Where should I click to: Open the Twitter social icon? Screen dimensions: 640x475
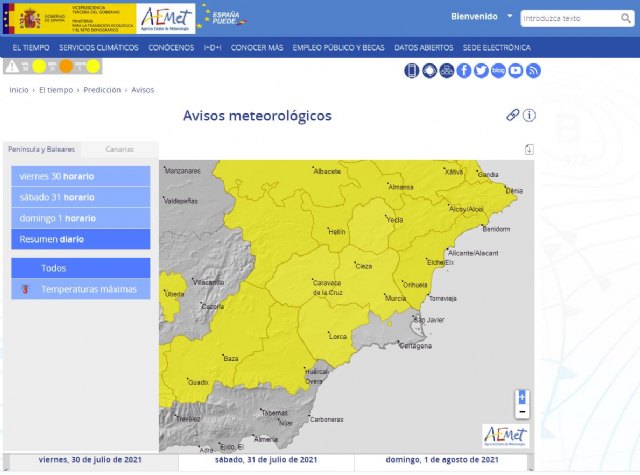(x=481, y=70)
